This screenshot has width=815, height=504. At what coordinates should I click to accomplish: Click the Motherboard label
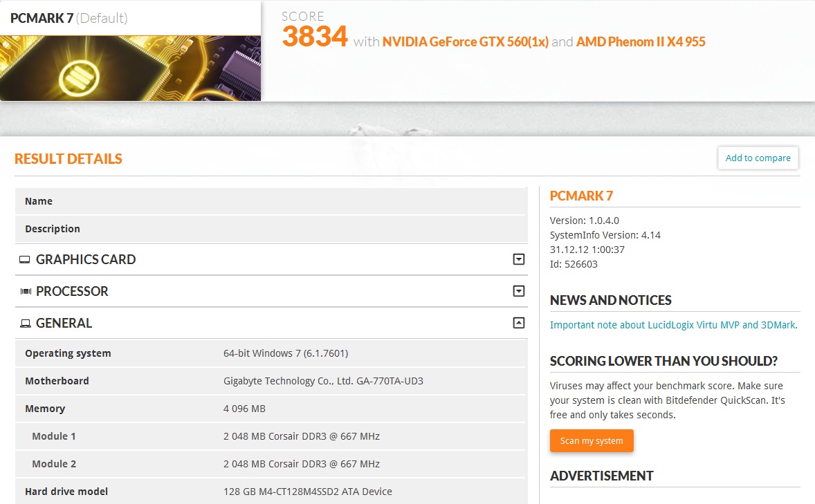[x=57, y=381]
